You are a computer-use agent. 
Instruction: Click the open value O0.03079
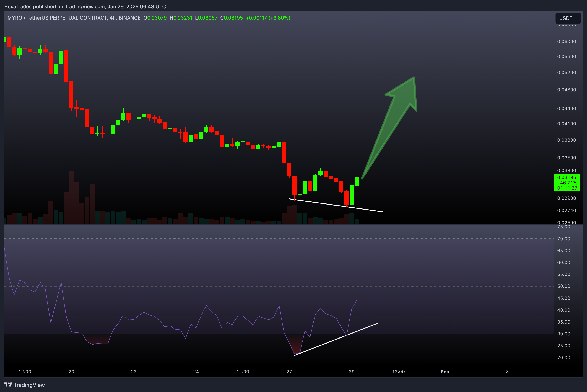(155, 18)
